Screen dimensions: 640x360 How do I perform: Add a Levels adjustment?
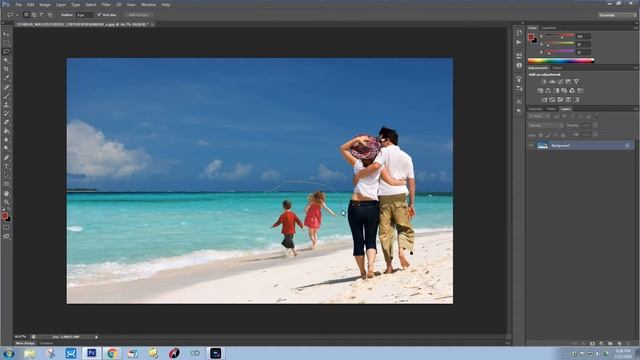pos(552,82)
